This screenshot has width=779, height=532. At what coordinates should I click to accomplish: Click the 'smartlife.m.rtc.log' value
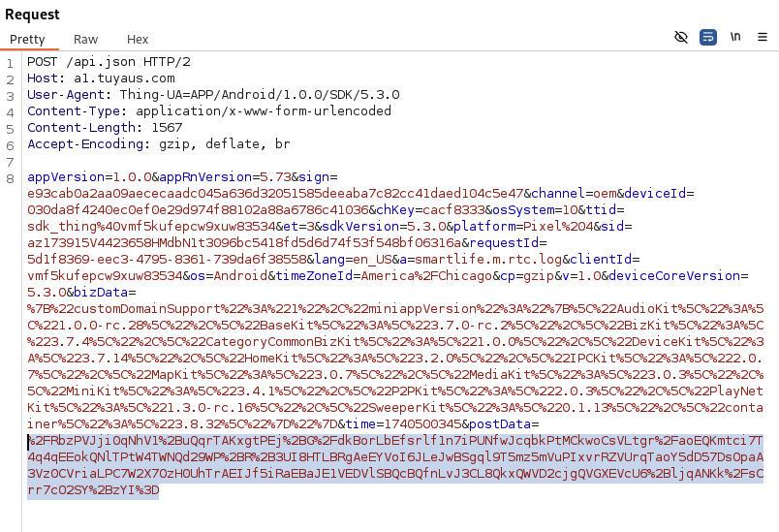[x=489, y=259]
